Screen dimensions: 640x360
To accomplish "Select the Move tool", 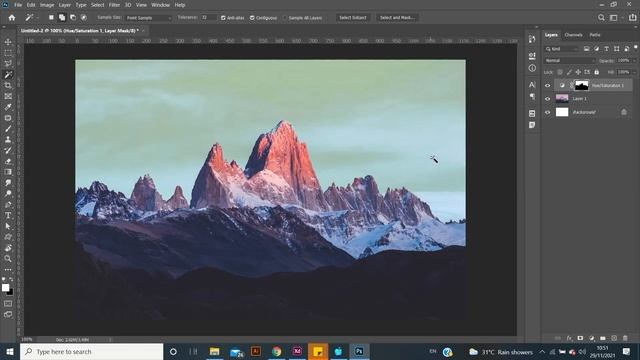I will click(x=8, y=42).
